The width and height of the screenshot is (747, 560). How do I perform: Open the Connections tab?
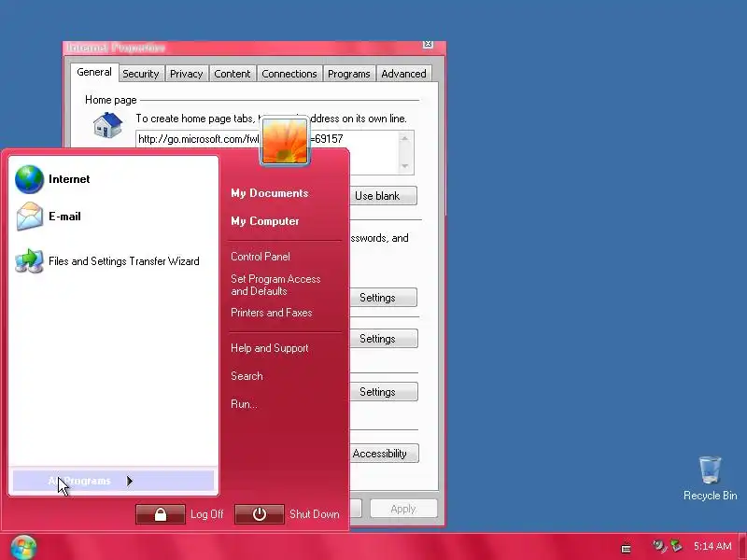[x=289, y=74]
